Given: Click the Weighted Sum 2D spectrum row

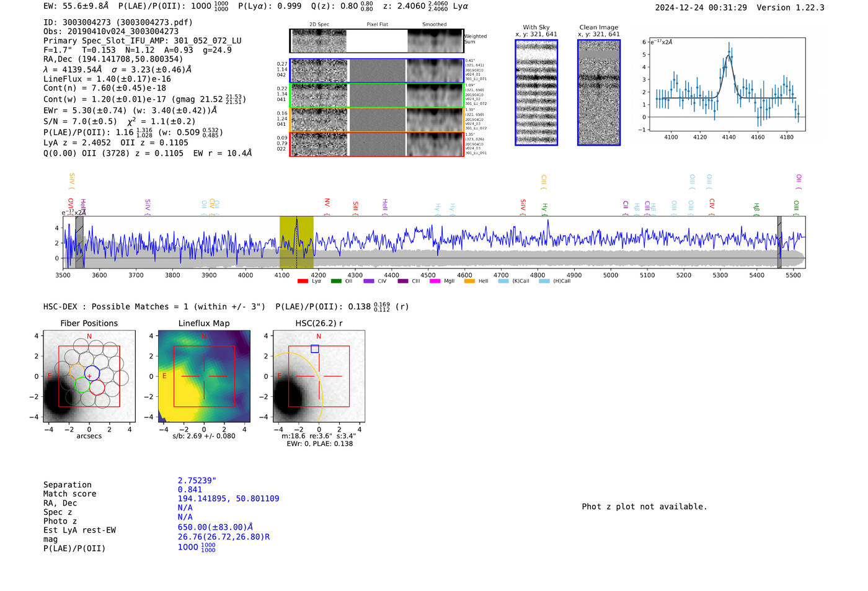Looking at the screenshot, I should click(377, 41).
